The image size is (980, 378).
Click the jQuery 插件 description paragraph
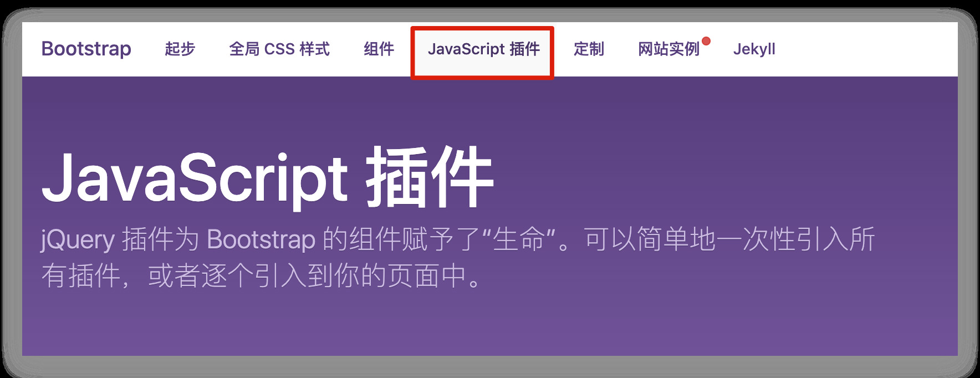tap(458, 257)
